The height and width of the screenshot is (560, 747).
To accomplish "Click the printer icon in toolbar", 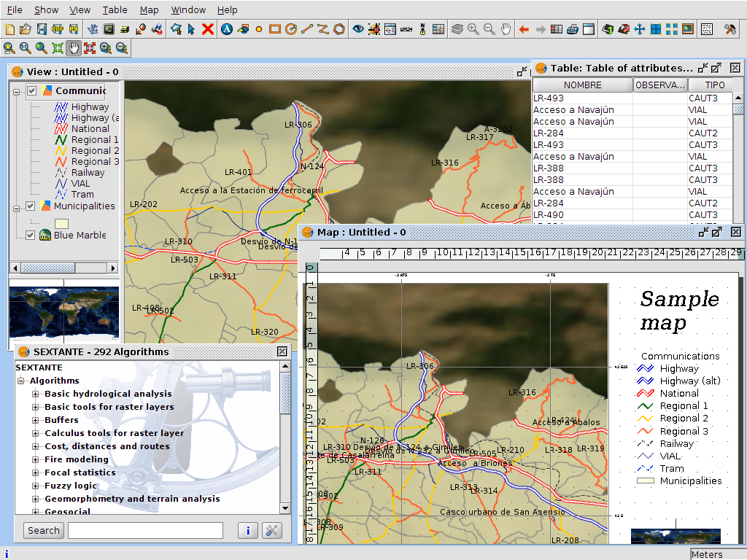I will coord(573,29).
